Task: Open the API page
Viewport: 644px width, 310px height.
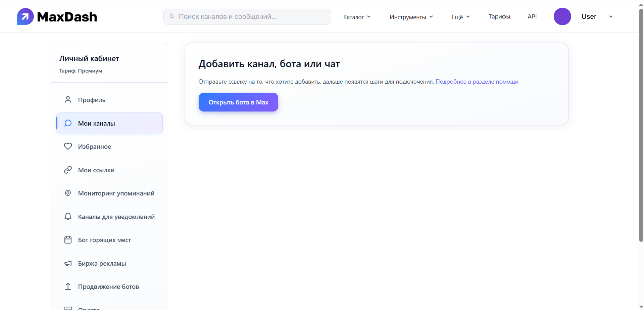Action: pyautogui.click(x=532, y=16)
